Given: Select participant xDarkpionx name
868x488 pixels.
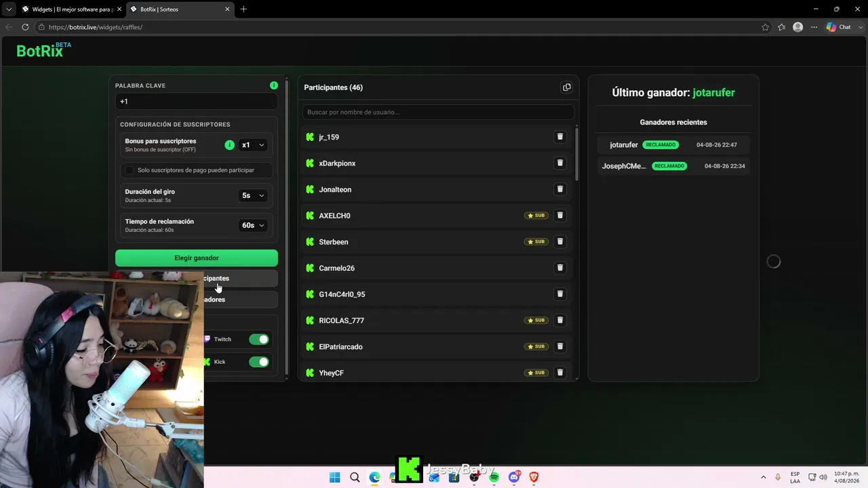Looking at the screenshot, I should click(x=337, y=163).
